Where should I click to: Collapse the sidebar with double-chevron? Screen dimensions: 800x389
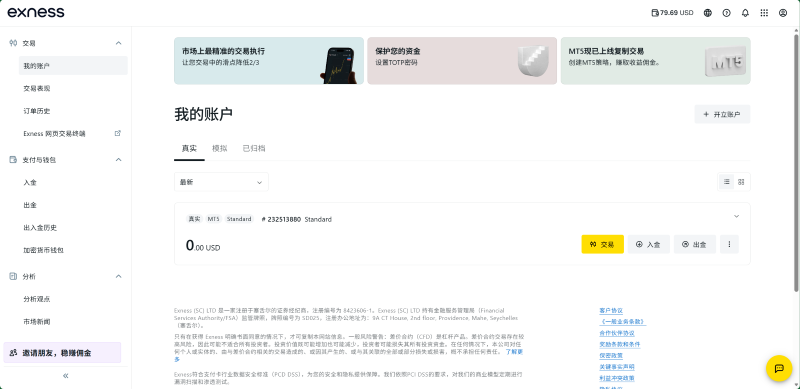pyautogui.click(x=65, y=376)
